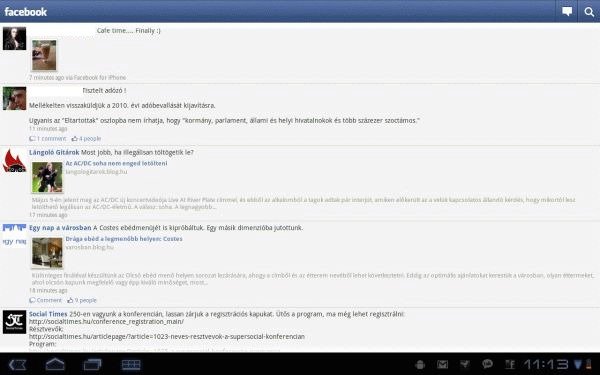The image size is (600, 375).
Task: Open Social Times 'ST' logo avatar
Action: (x=15, y=322)
